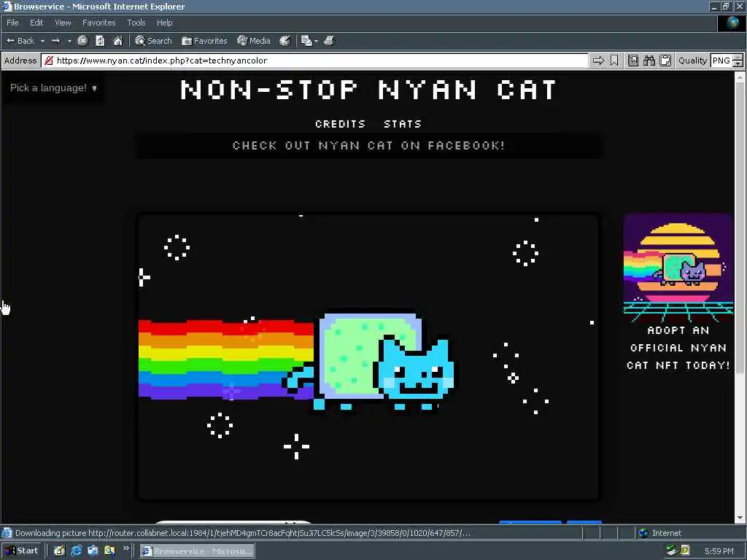Click the vertical scrollbar up arrow
The height and width of the screenshot is (560, 747).
point(740,76)
